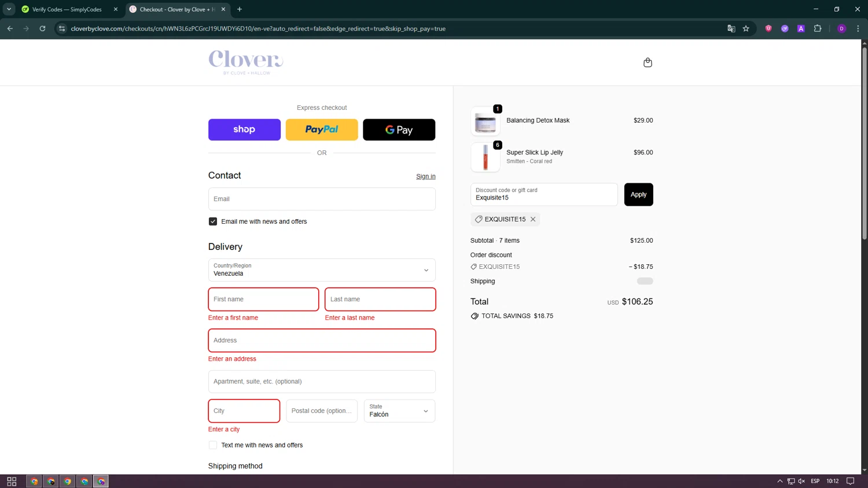This screenshot has height=488, width=868.
Task: Click the browser address bar URL
Action: point(258,28)
